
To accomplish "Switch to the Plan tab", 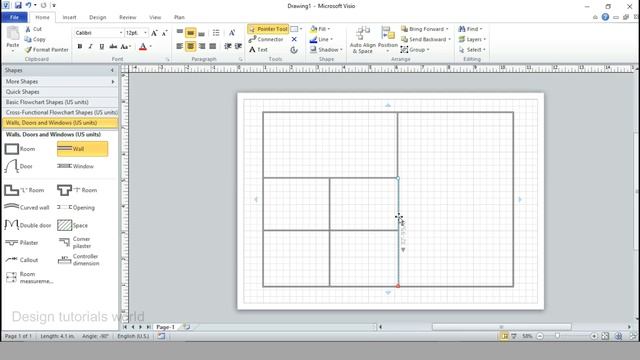I will click(179, 18).
